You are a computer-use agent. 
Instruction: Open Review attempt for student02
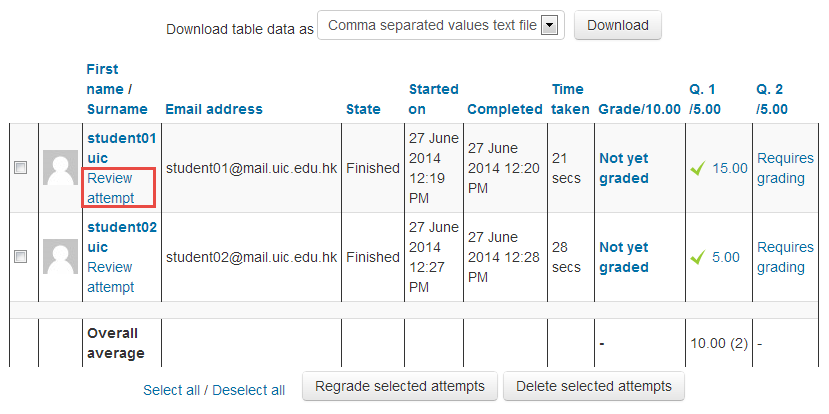(110, 277)
